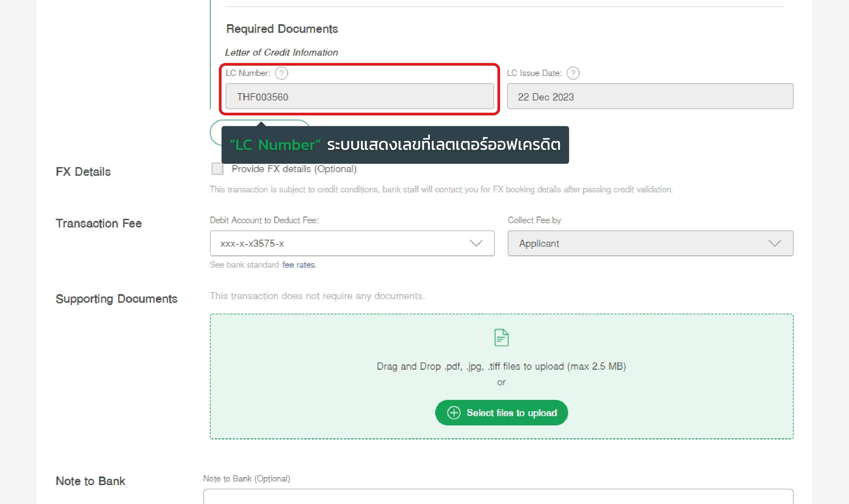The image size is (849, 504).
Task: Click chevron arrow beside account xxx-x-x3575-x
Action: click(476, 243)
